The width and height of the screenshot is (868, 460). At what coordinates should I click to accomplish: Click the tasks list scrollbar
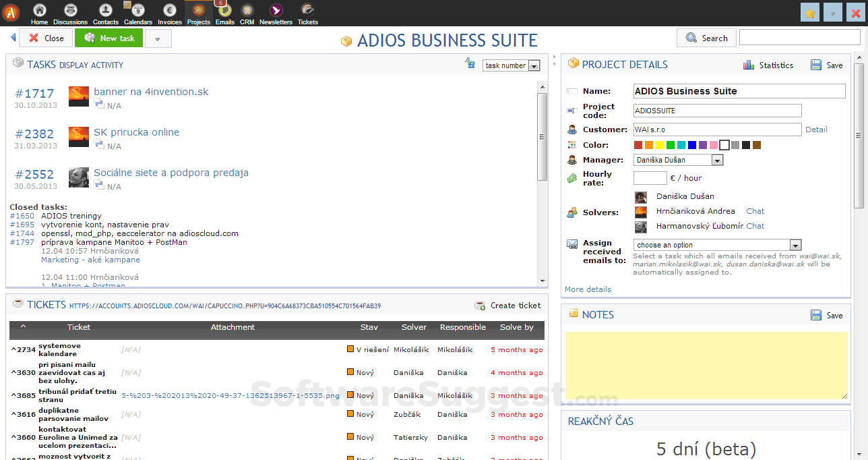click(542, 136)
